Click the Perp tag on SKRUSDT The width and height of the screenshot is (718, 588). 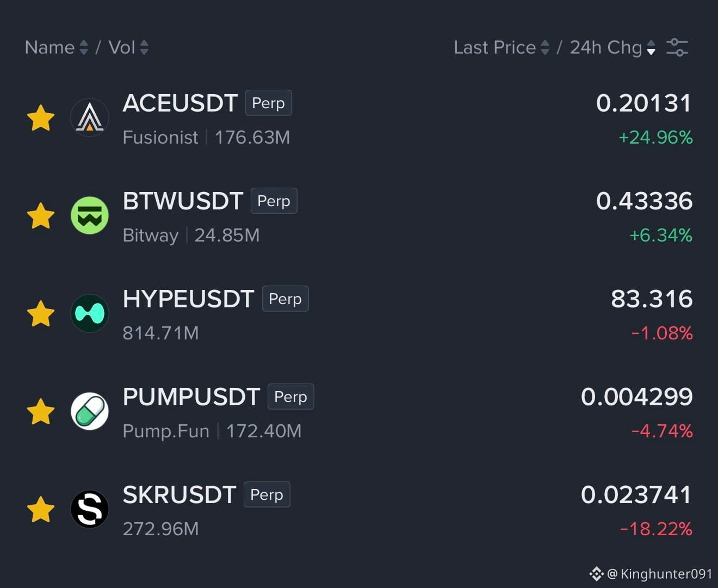point(267,494)
